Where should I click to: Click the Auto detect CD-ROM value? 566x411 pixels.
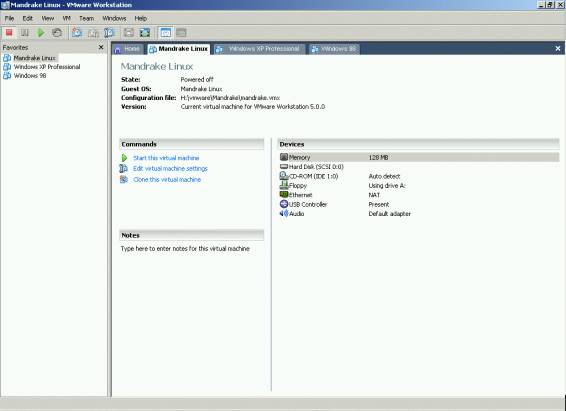coord(384,176)
